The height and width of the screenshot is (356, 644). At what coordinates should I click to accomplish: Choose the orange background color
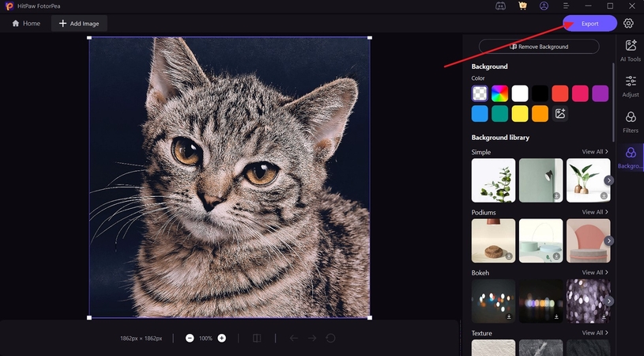(x=540, y=114)
